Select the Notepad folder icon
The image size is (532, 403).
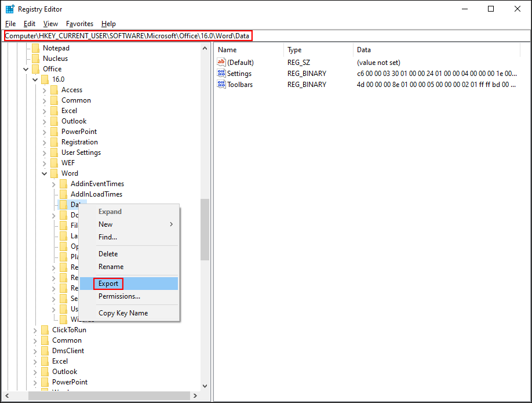pos(35,48)
